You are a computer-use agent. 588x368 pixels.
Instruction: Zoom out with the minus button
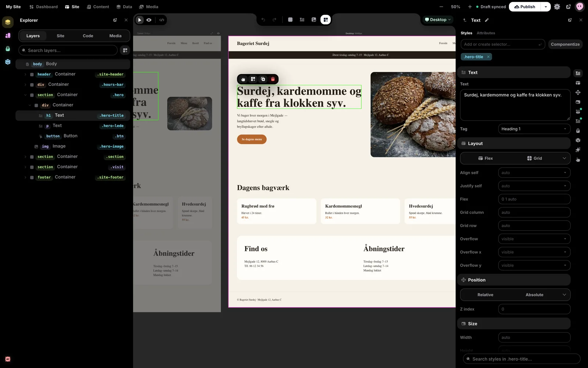[x=441, y=7]
